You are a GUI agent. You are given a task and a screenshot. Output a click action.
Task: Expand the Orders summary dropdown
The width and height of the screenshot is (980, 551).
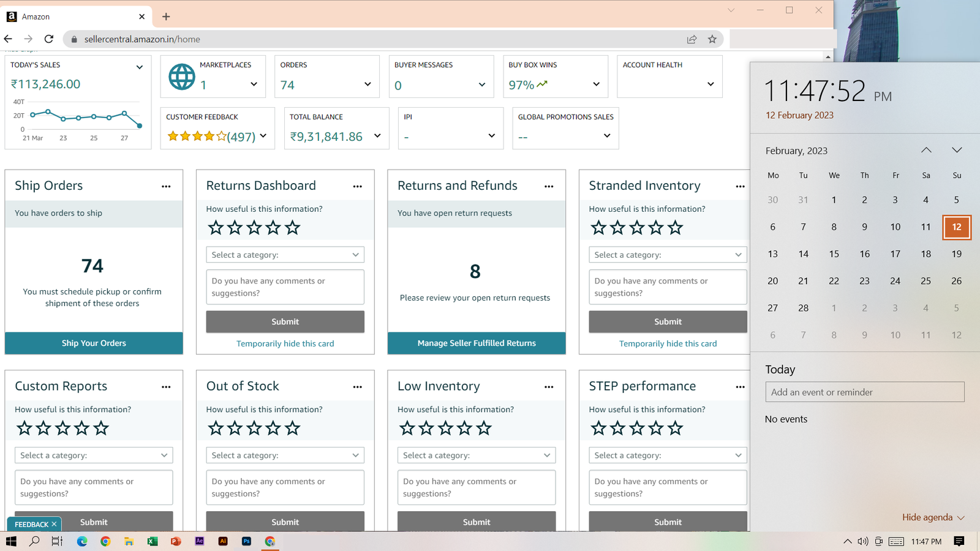tap(367, 84)
